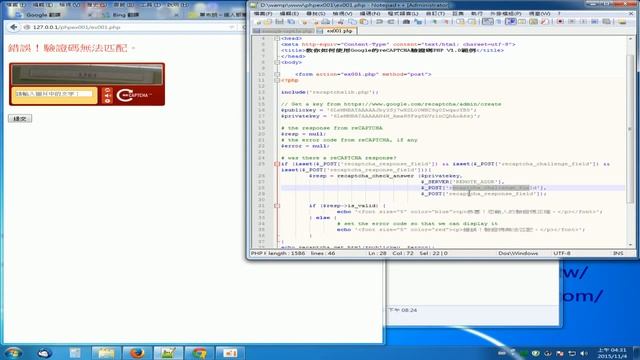Open Firefox address bar history dropdown
Viewport: 640px width, 360px height.
[231, 27]
